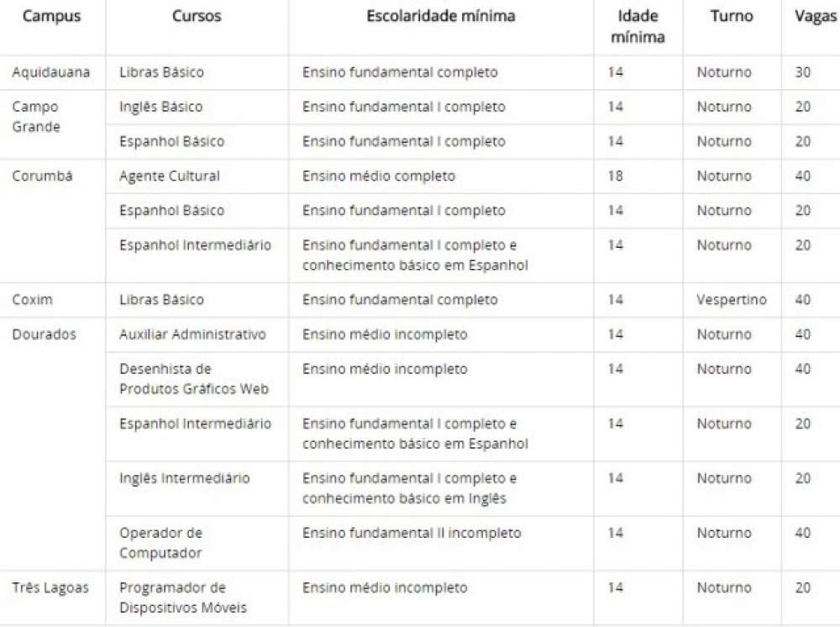Select Ensino fundamental II incompleto cell

click(412, 533)
